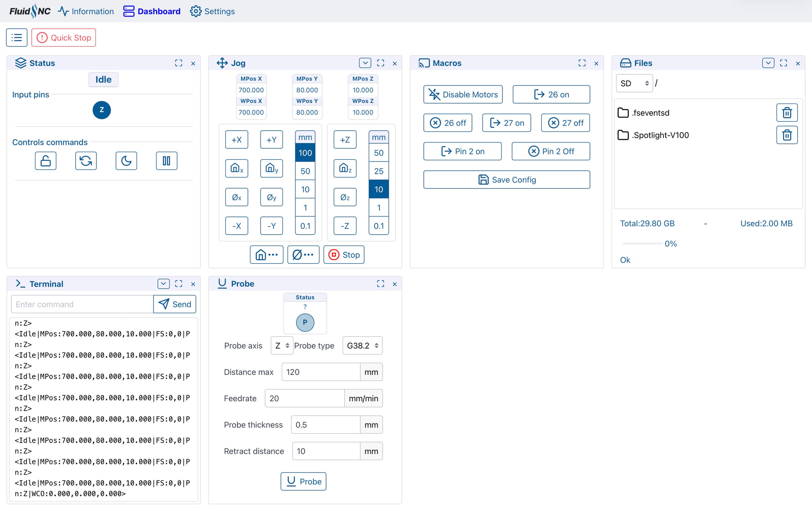Home the X axis

(236, 168)
